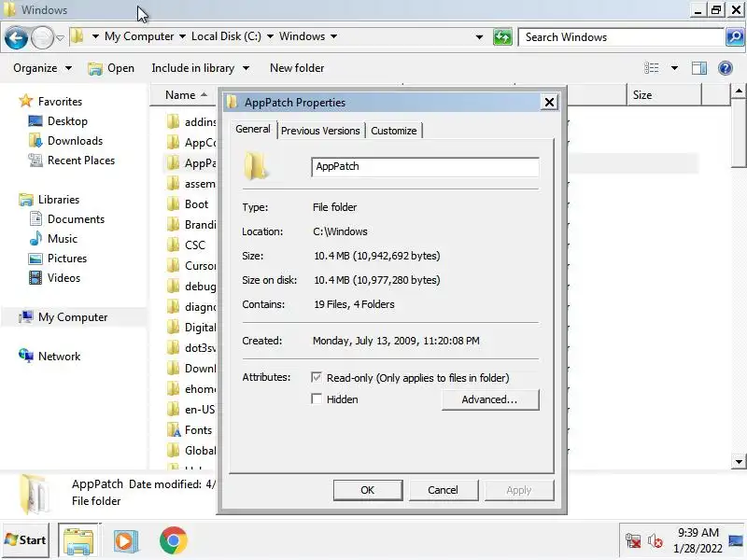This screenshot has height=560, width=747.
Task: Click the Search Windows input box
Action: pos(621,37)
